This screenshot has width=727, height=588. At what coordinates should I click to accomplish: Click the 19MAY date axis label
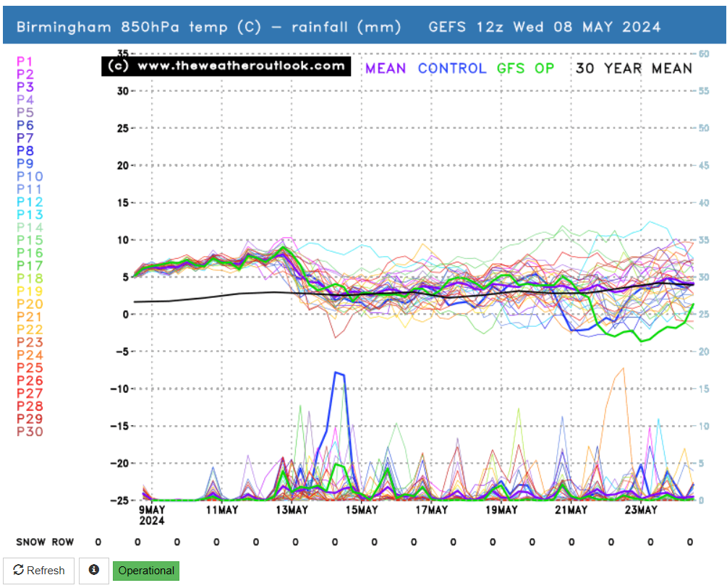(x=501, y=510)
